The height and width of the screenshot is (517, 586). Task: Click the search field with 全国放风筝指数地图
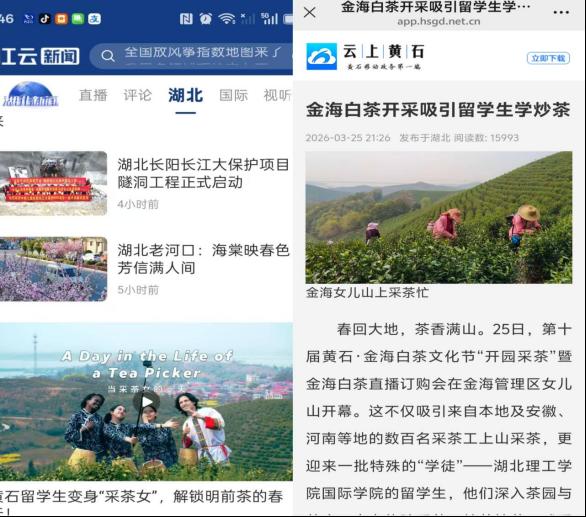click(x=191, y=56)
